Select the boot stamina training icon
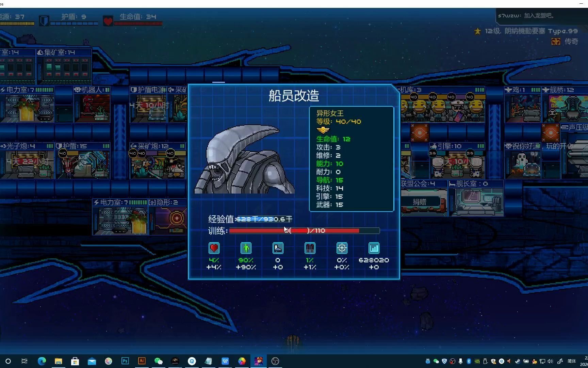 (278, 248)
